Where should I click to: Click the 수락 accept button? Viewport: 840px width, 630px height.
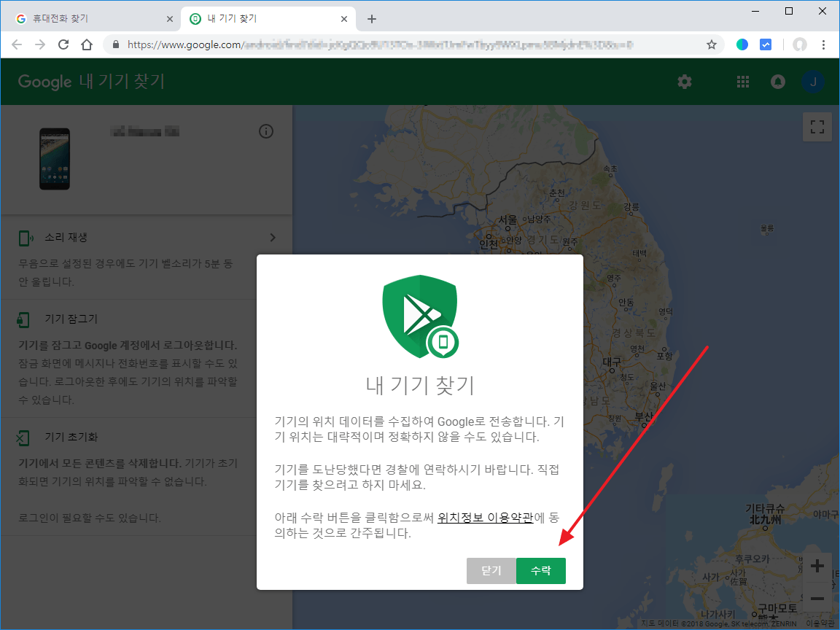click(540, 570)
